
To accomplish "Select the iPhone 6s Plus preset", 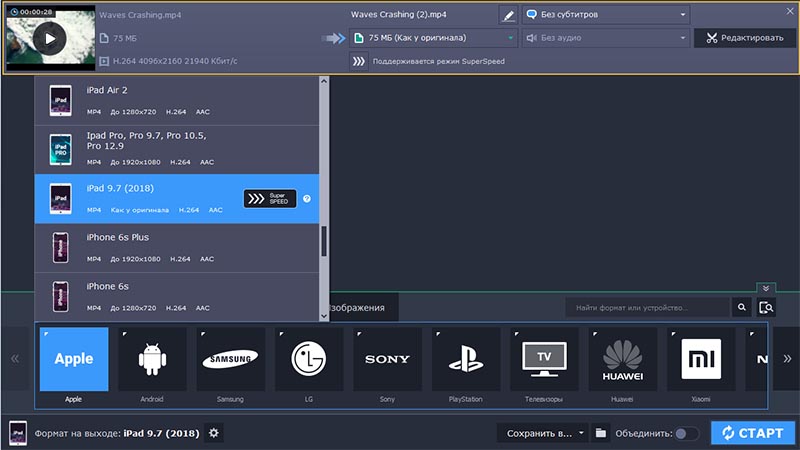I will 177,248.
